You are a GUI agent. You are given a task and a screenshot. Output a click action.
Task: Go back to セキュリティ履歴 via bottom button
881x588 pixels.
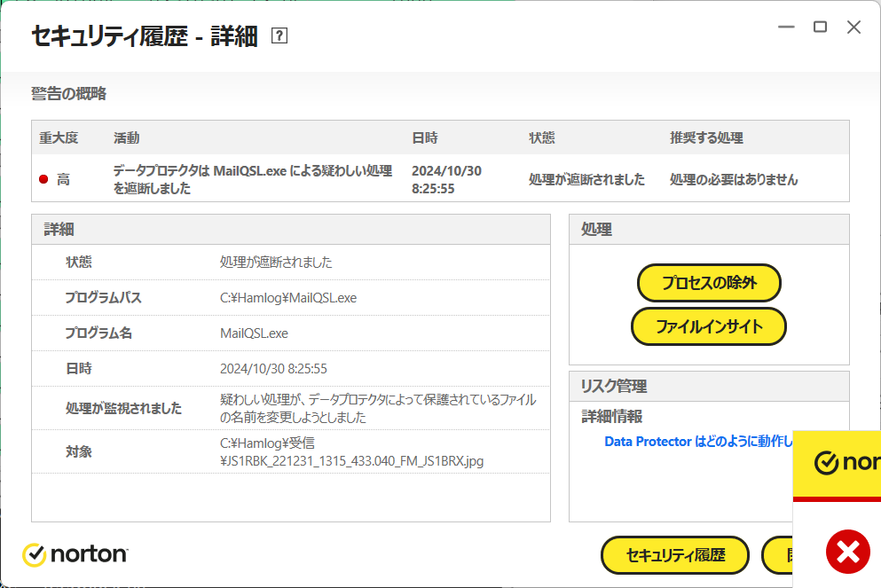coord(675,555)
